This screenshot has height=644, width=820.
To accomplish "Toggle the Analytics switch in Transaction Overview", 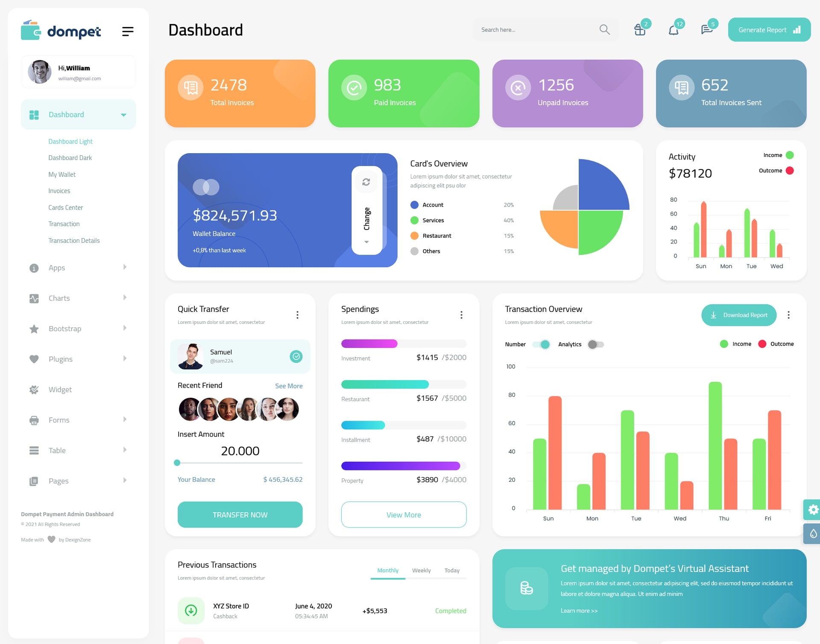I will click(x=596, y=344).
